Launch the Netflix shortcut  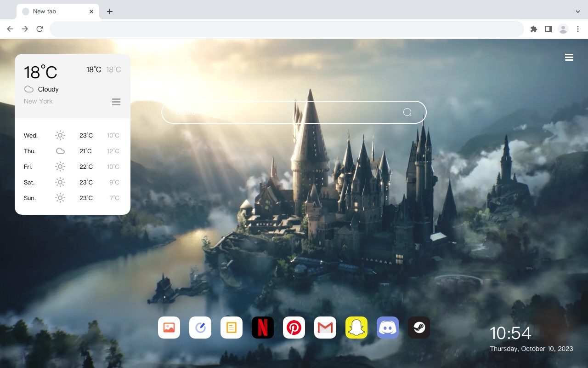pos(263,328)
